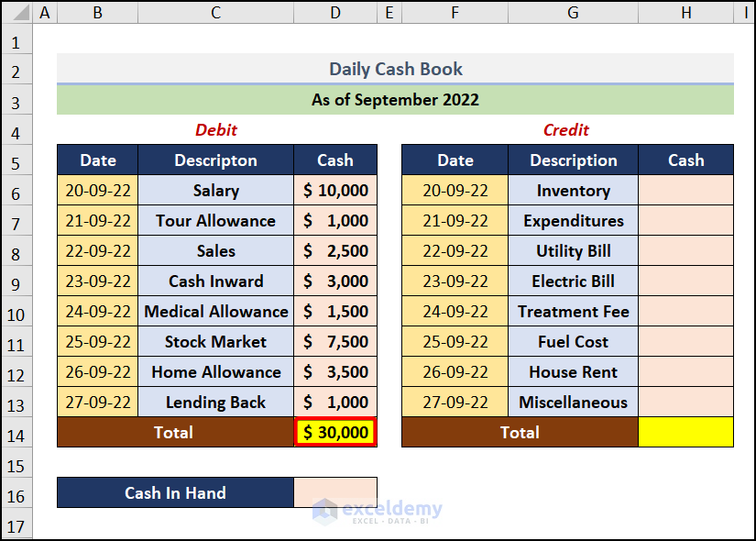Click the empty Cash cell for Inventory
Viewport: 756px width, 541px height.
(x=686, y=190)
